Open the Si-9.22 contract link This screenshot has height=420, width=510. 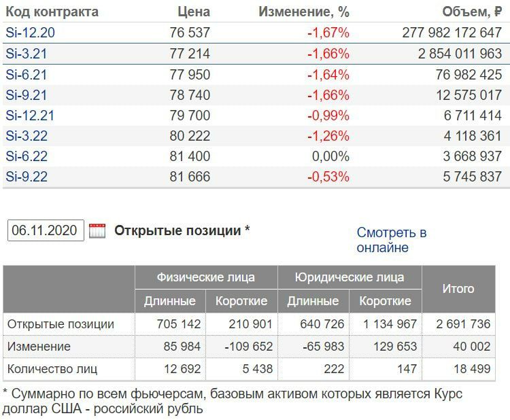(x=27, y=177)
